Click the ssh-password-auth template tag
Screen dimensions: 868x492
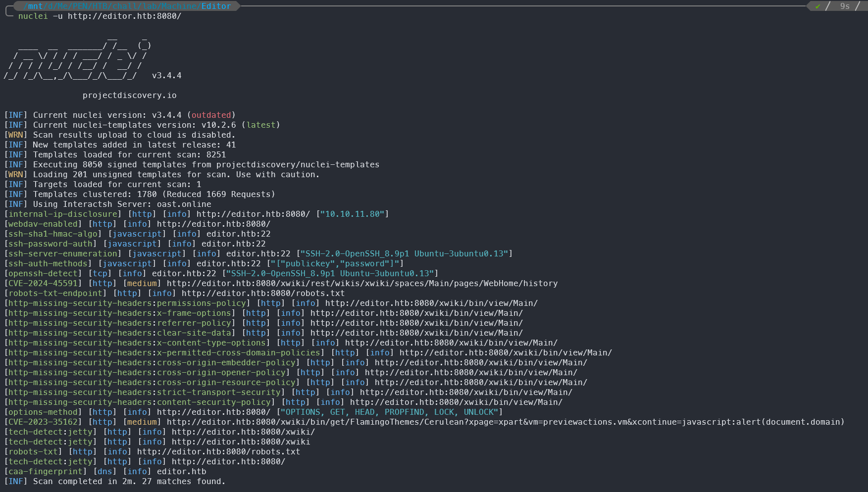click(x=51, y=244)
